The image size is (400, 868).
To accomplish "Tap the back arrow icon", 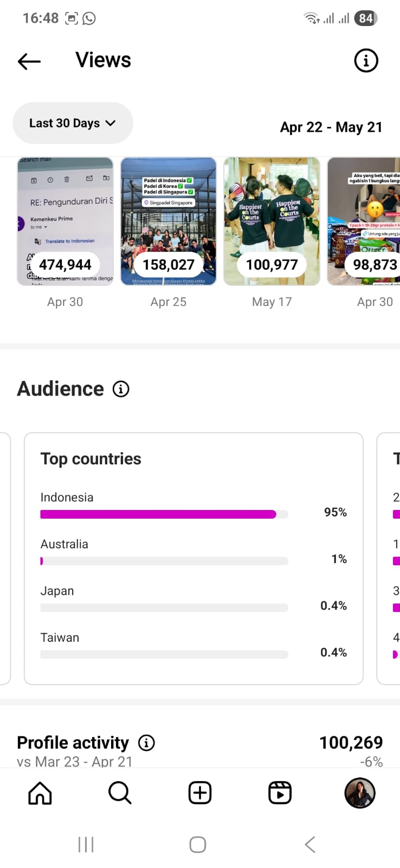I will 29,61.
